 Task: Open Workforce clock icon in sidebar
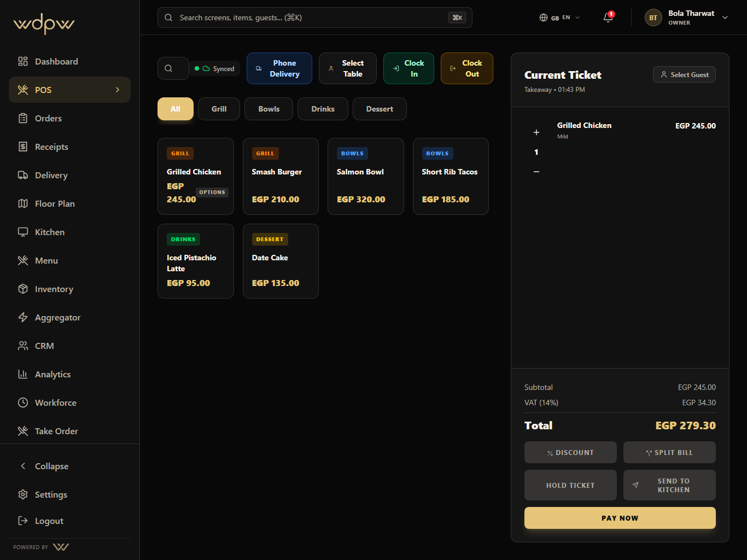tap(23, 402)
